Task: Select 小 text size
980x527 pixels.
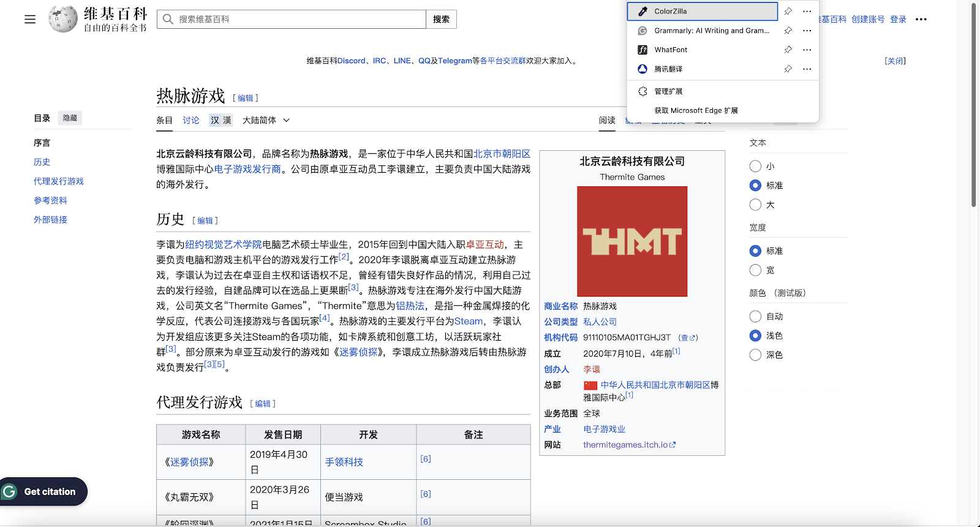Action: pos(755,166)
